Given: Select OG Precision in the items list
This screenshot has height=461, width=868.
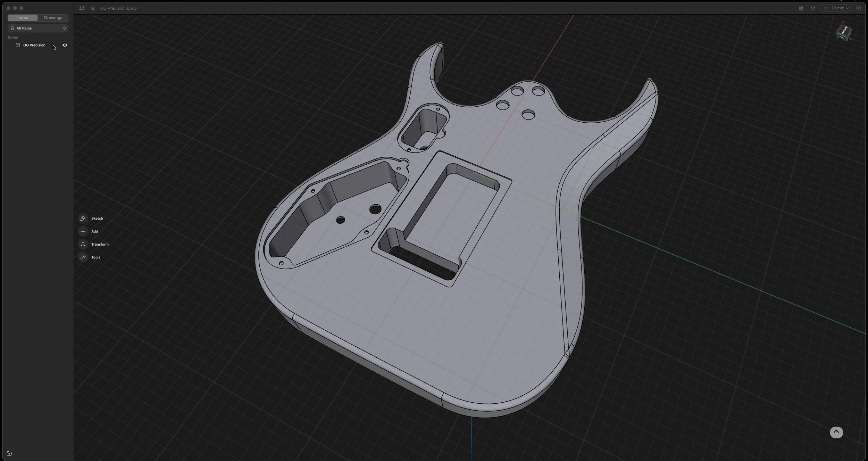Looking at the screenshot, I should click(34, 45).
